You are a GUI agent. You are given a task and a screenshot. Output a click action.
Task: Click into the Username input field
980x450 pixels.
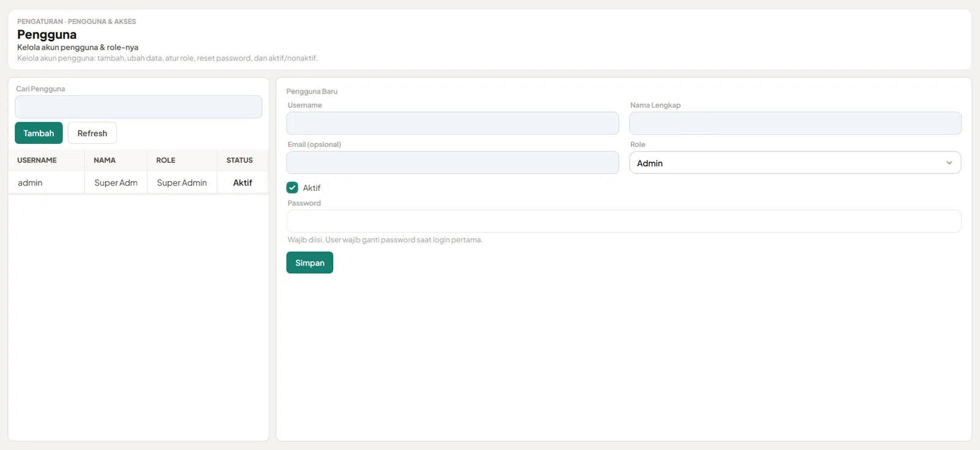click(453, 123)
